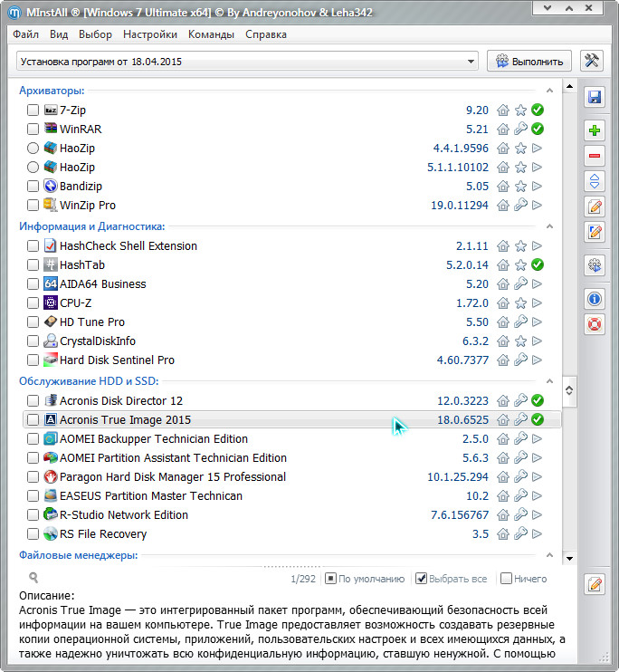Click the house icon in AIDA64 Business row

(503, 284)
